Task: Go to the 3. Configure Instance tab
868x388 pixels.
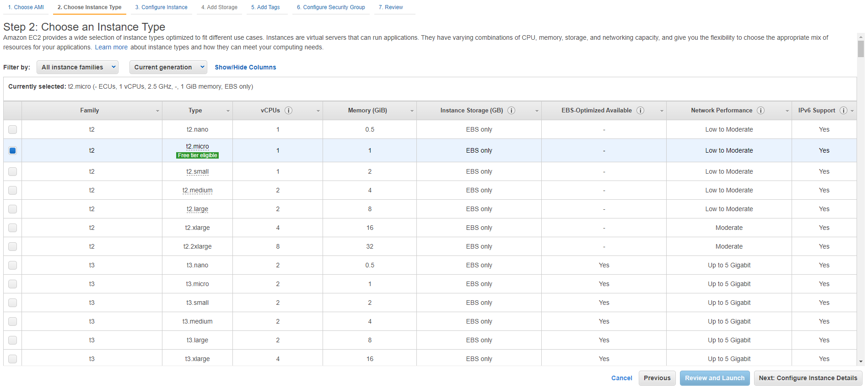Action: pos(162,7)
